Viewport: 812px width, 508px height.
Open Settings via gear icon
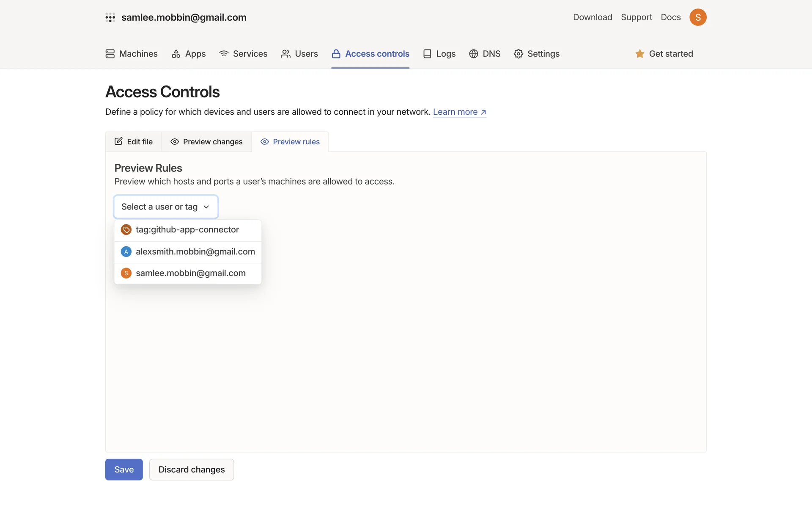[x=518, y=54]
